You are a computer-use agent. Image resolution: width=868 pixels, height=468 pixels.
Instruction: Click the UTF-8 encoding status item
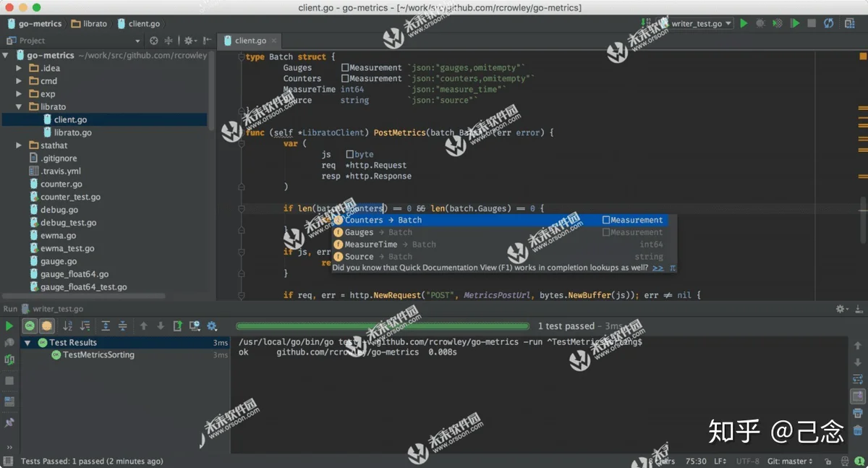[748, 461]
